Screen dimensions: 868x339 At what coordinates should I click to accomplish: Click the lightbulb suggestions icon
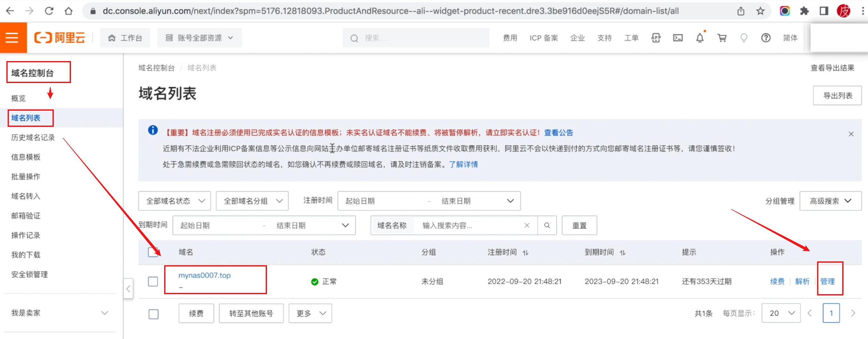click(744, 38)
